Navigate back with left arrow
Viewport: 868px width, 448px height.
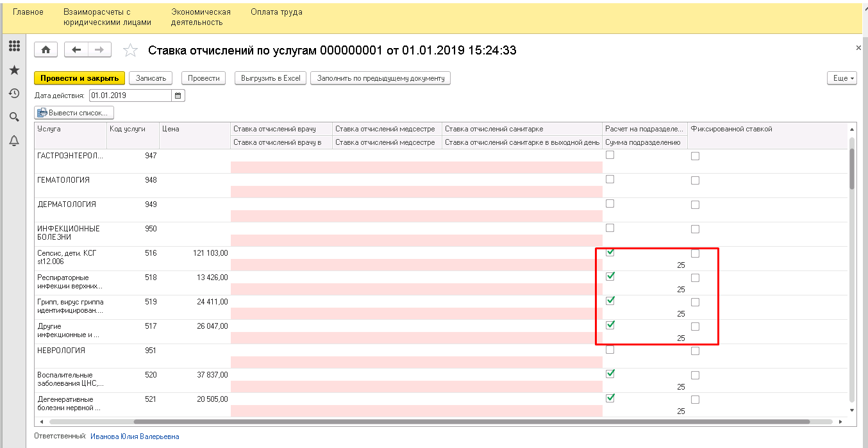point(77,50)
